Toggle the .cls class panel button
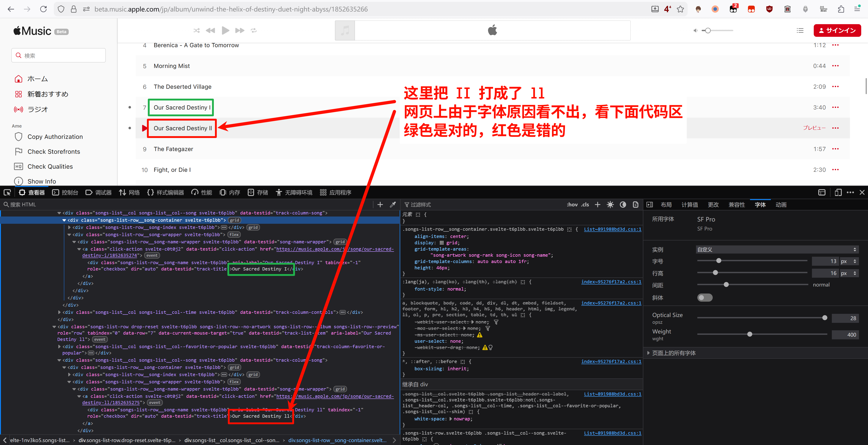The height and width of the screenshot is (445, 868). 585,205
